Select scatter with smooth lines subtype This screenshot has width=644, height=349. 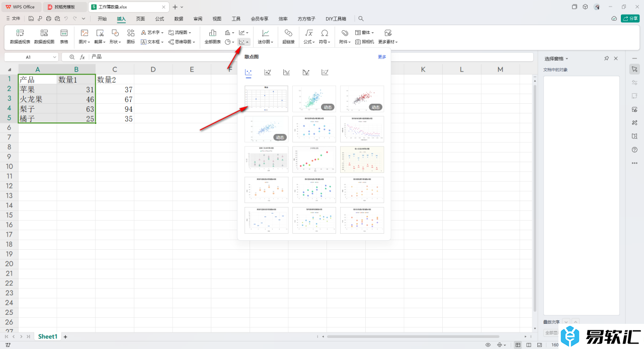pyautogui.click(x=287, y=73)
